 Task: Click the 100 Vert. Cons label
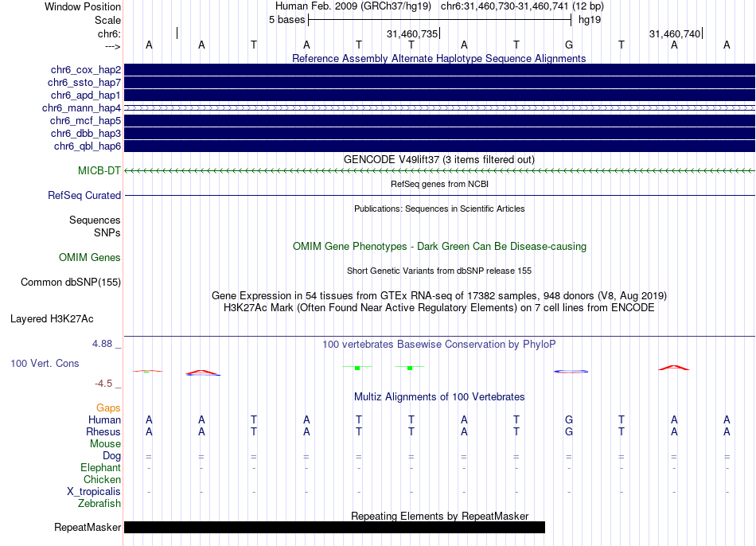pyautogui.click(x=45, y=363)
